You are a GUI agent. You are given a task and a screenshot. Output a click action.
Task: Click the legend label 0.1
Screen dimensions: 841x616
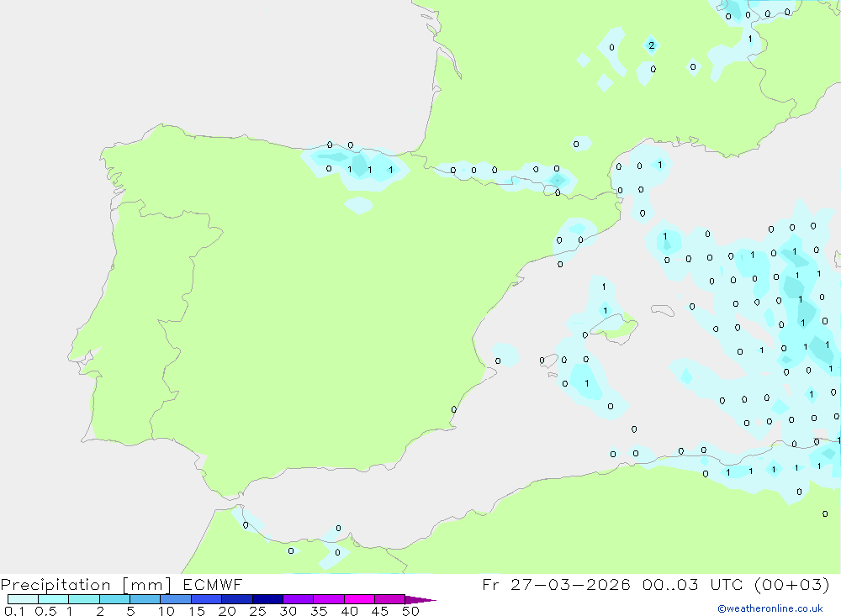(x=13, y=611)
